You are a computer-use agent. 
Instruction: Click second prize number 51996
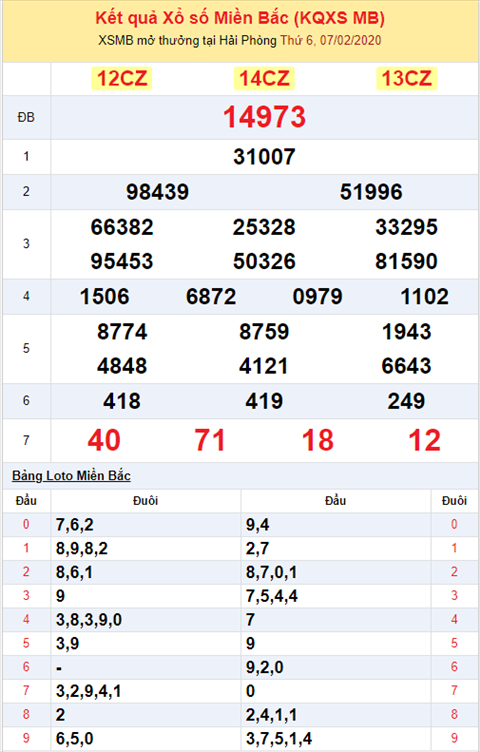[371, 192]
